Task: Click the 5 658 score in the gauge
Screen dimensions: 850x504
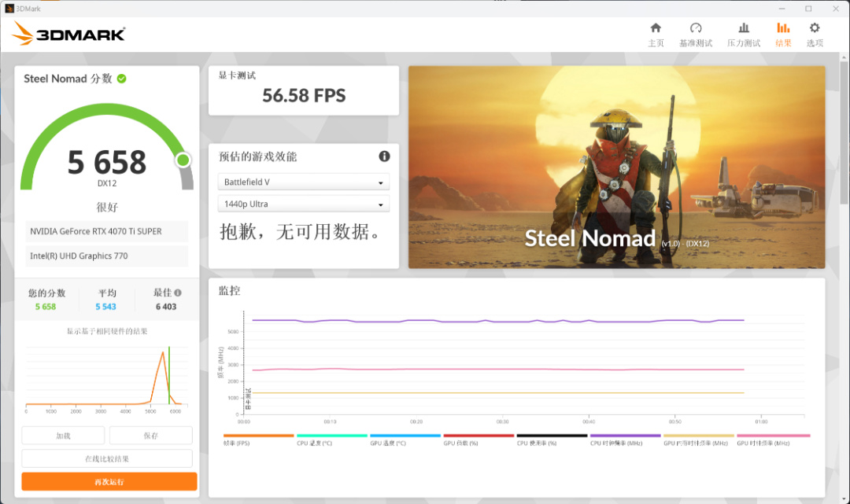Action: click(x=107, y=162)
